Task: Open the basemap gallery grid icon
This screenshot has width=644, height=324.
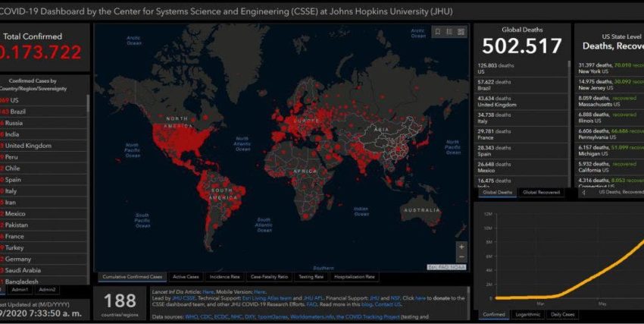Action: point(461,32)
